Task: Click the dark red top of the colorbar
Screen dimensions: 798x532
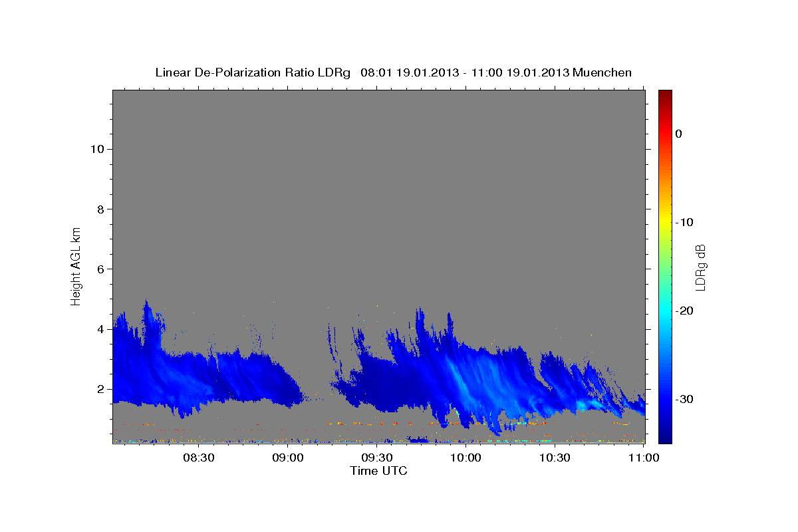Action: (x=665, y=94)
